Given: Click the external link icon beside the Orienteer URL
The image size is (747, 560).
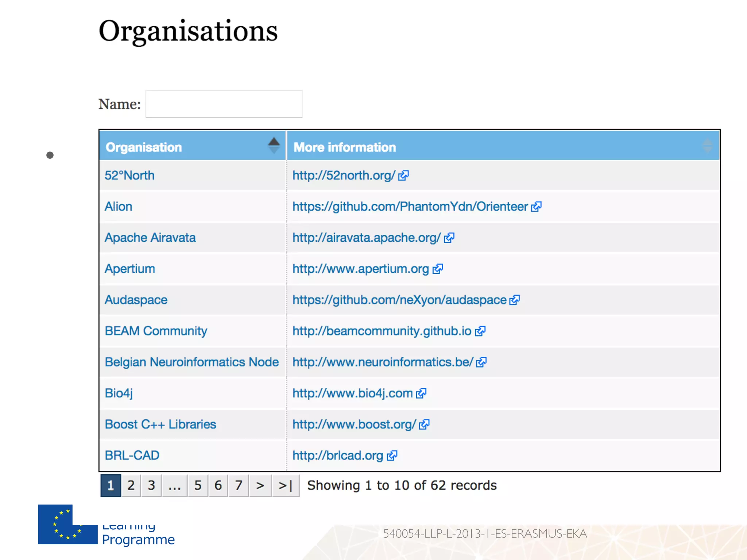Looking at the screenshot, I should tap(536, 207).
